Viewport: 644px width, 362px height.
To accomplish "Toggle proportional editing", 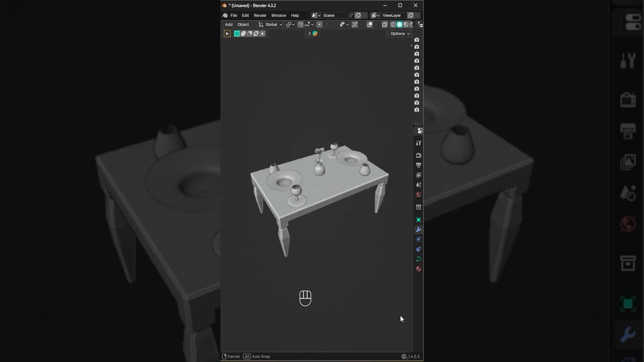I will click(x=319, y=25).
